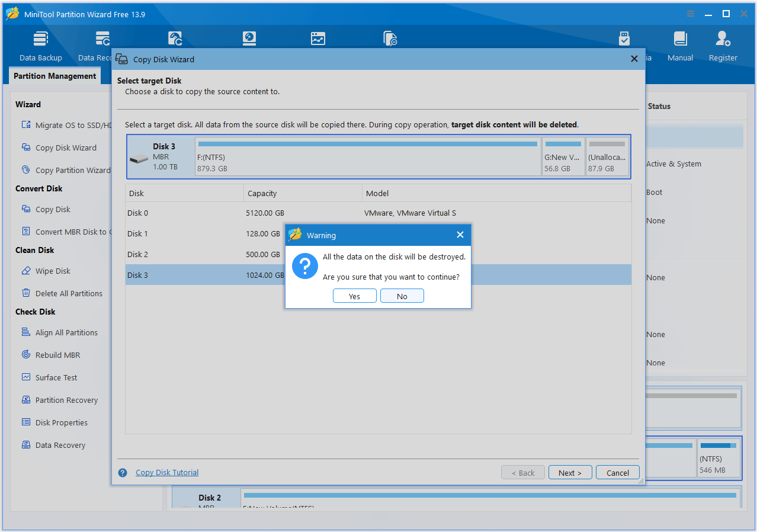Cancel the Copy Disk Wizard

pyautogui.click(x=618, y=473)
